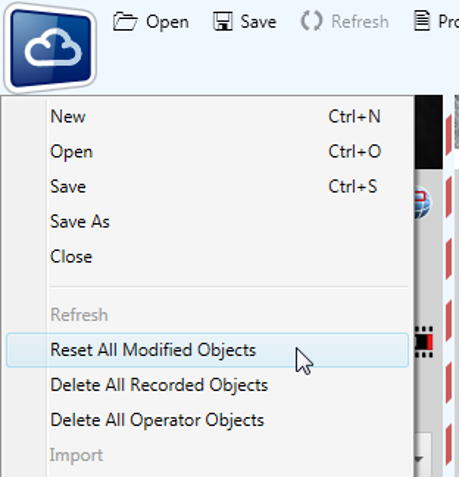This screenshot has width=460, height=478.
Task: Click the open-folder icon in the toolbar
Action: (x=125, y=22)
